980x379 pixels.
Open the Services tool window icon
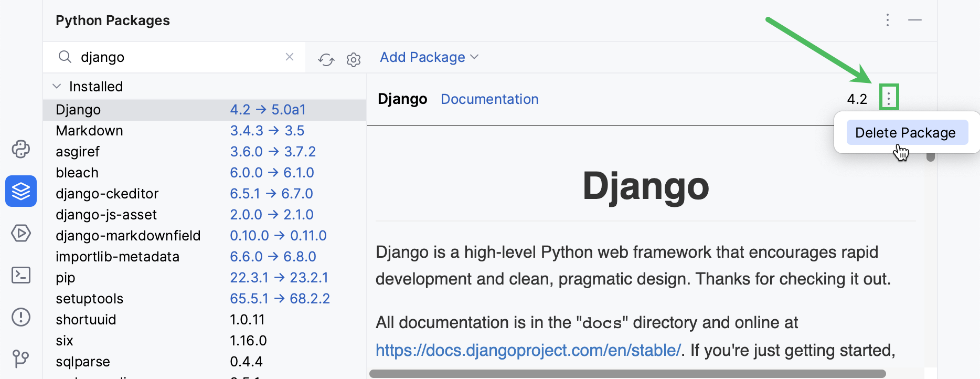click(x=21, y=233)
